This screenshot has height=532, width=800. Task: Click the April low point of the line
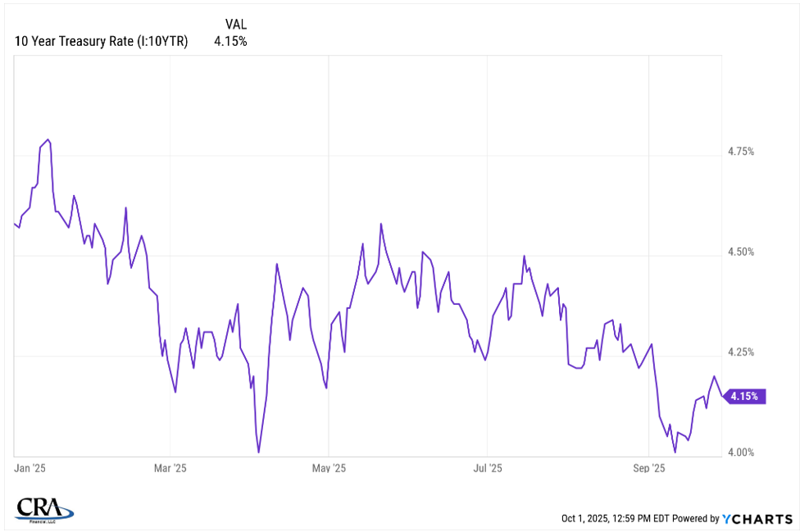pos(258,452)
